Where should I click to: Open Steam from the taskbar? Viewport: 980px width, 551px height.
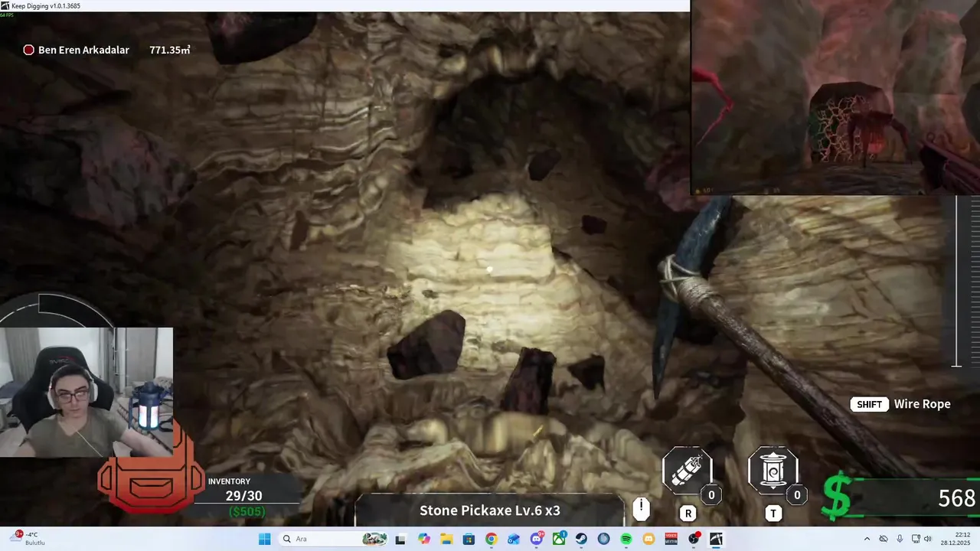pos(581,539)
